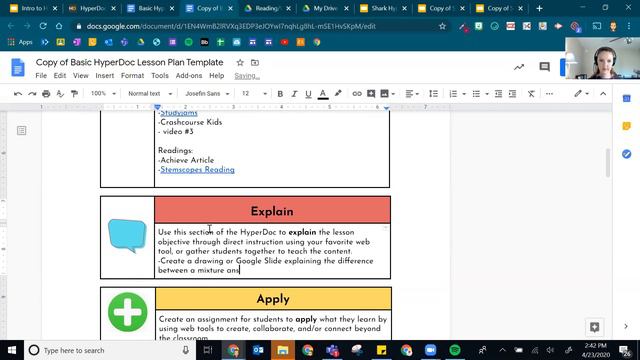The height and width of the screenshot is (360, 640).
Task: Toggle underline formatting
Action: pyautogui.click(x=308, y=94)
